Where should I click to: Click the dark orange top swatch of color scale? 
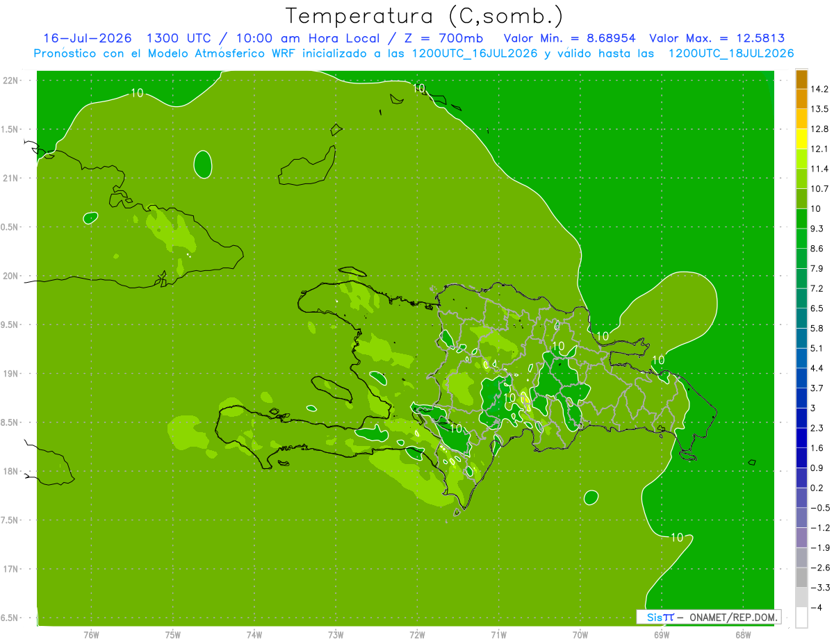tap(801, 79)
